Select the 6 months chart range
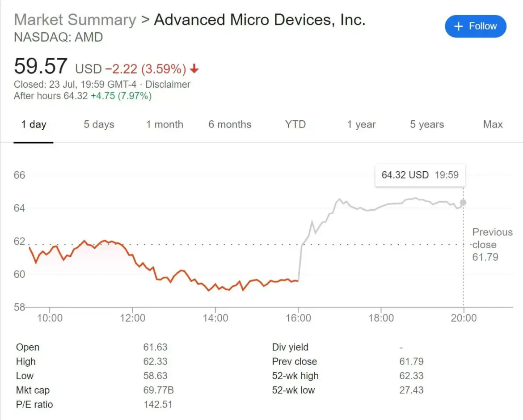This screenshot has height=420, width=523. 230,125
